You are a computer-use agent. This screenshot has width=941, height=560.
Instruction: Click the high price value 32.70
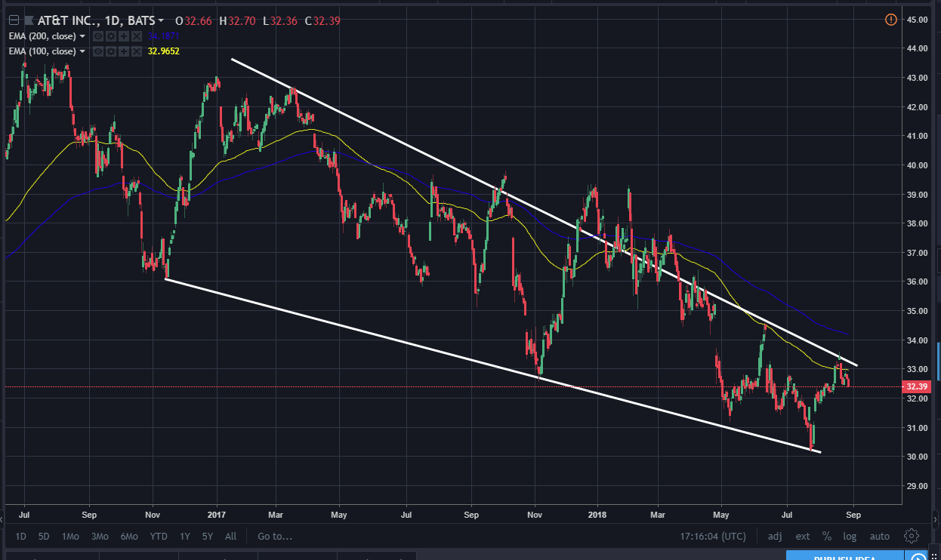(x=242, y=20)
